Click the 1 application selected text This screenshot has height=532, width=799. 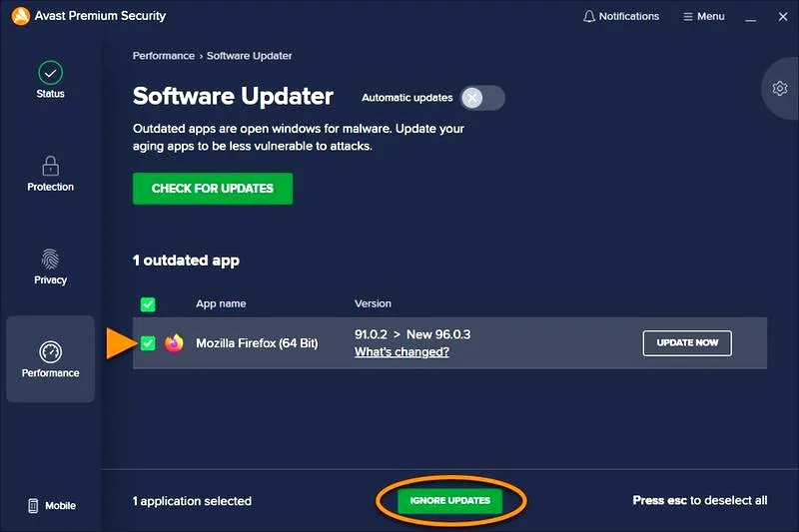pos(192,501)
